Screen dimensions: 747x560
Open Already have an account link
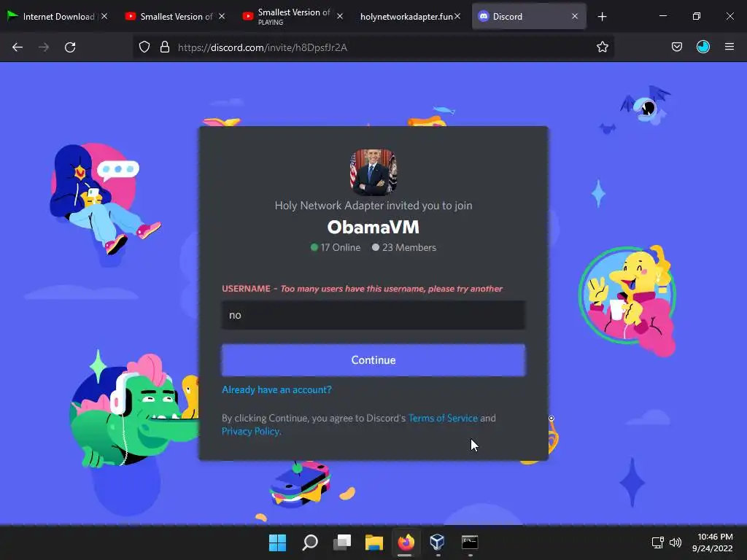tap(276, 389)
